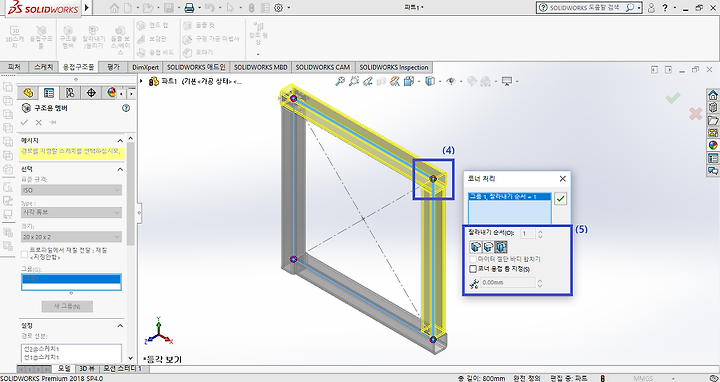Click the structural member help icon
Screen dimensions: 720x382
[x=126, y=108]
